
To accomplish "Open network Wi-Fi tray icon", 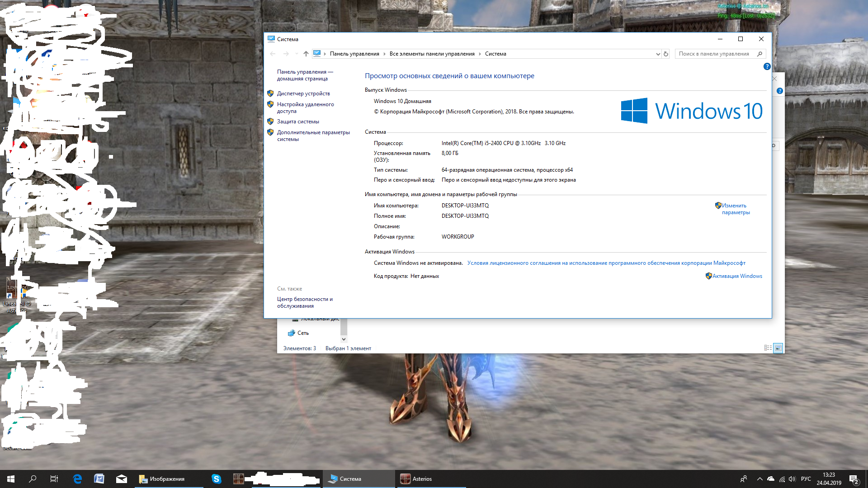I will pyautogui.click(x=782, y=479).
